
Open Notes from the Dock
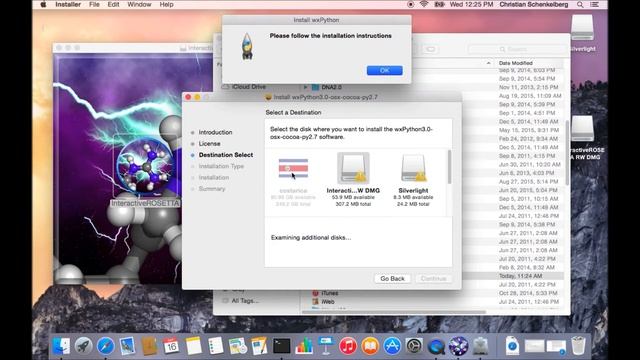[x=193, y=346]
